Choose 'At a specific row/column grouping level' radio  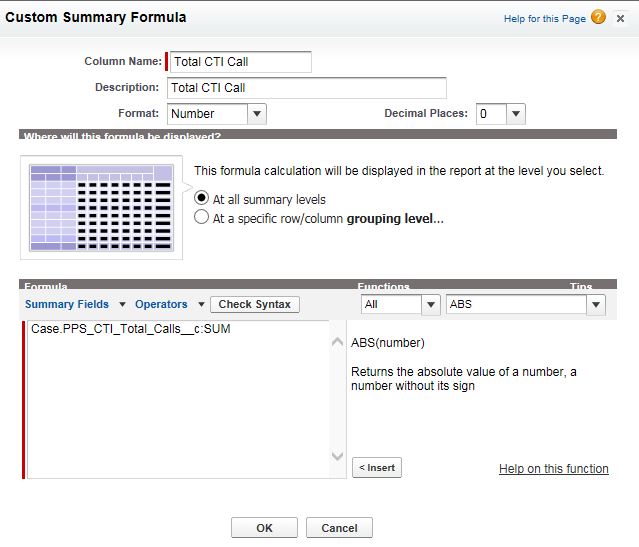202,217
